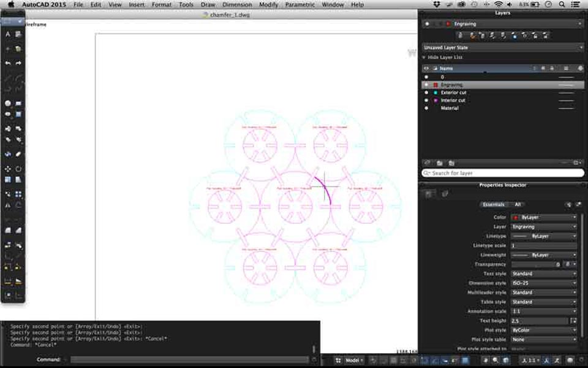The width and height of the screenshot is (588, 368).
Task: Switch Properties Inspector to Essentials
Action: click(x=493, y=205)
